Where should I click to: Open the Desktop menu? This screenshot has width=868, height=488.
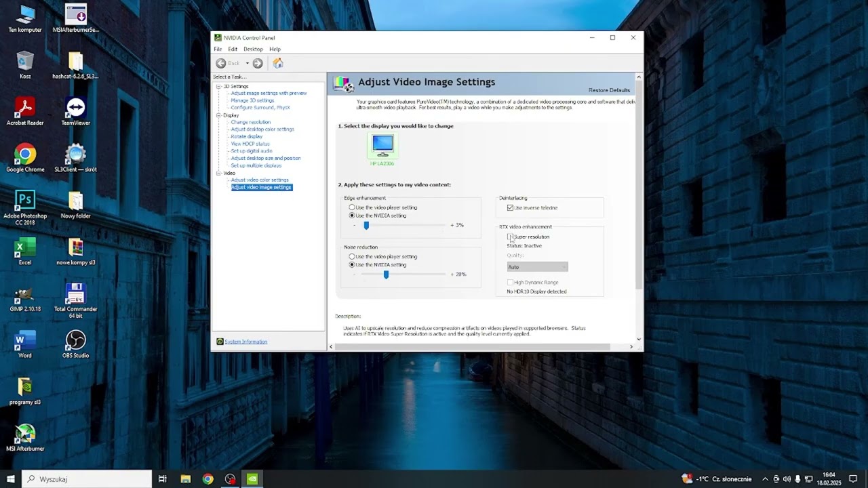[x=253, y=49]
